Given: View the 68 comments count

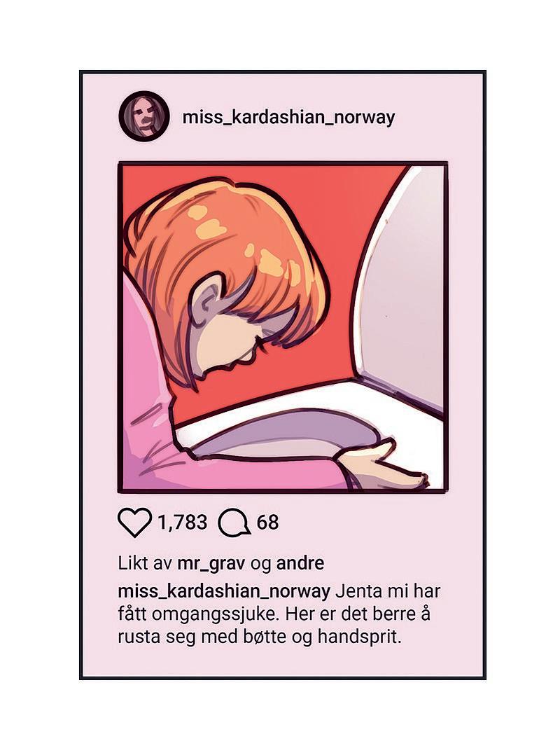Looking at the screenshot, I should pos(268,523).
